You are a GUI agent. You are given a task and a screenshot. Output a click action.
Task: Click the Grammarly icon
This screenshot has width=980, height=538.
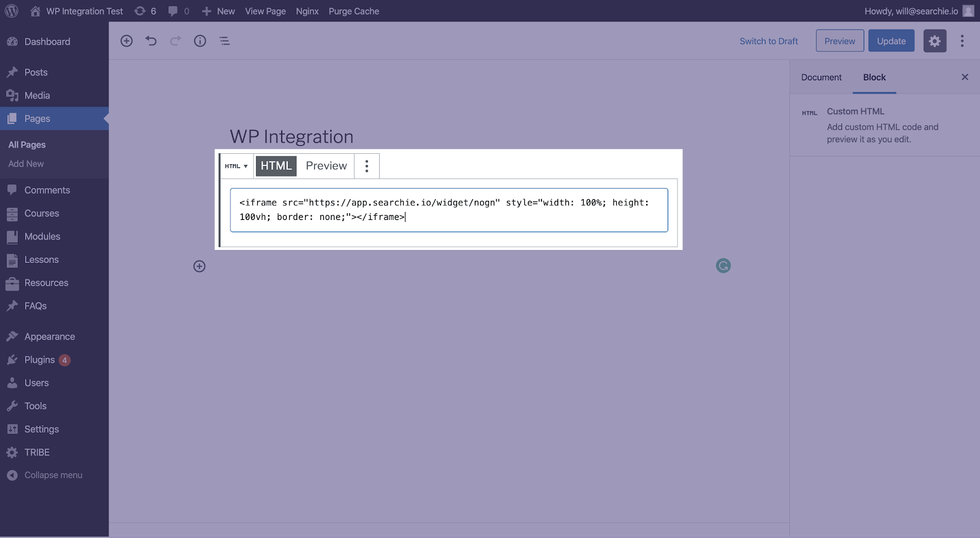[x=723, y=265]
